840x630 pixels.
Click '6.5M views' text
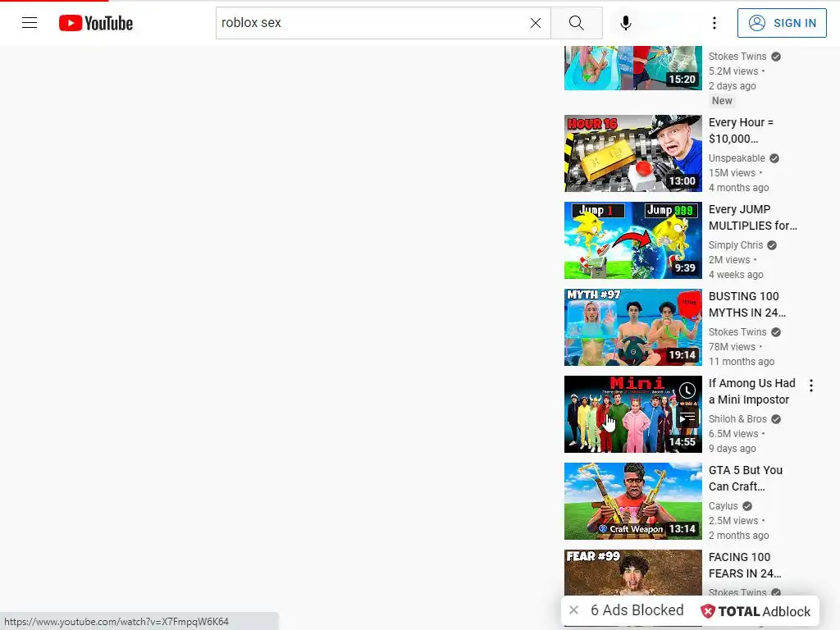[x=733, y=433]
